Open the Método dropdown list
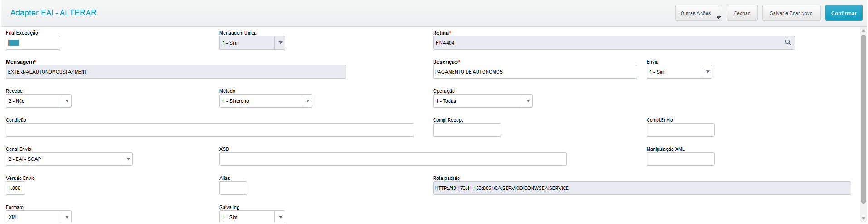 pos(307,101)
